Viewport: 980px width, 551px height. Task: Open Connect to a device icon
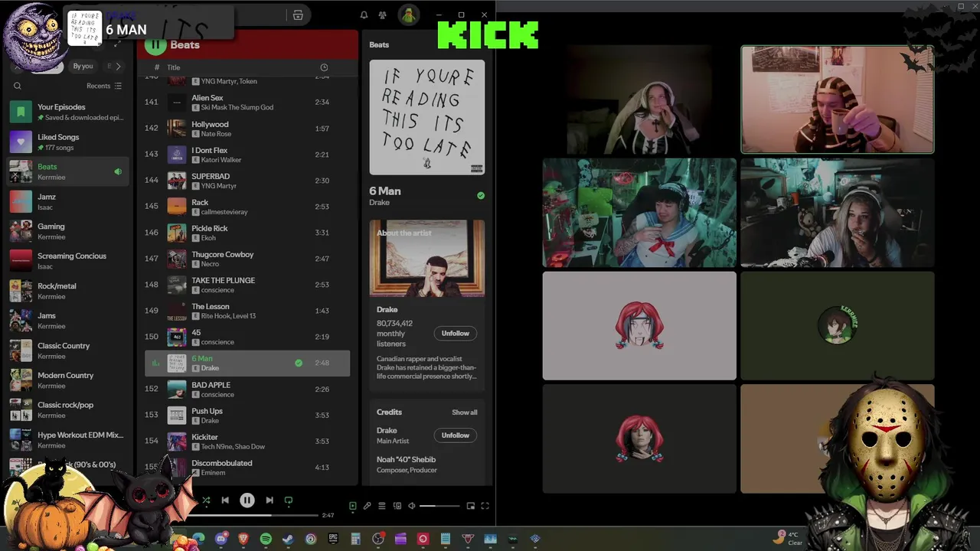pyautogui.click(x=397, y=506)
